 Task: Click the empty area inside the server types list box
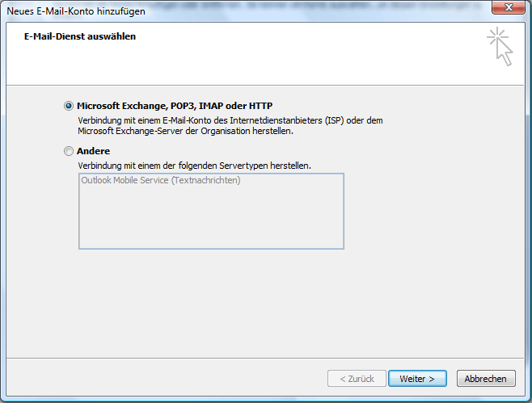(x=210, y=218)
